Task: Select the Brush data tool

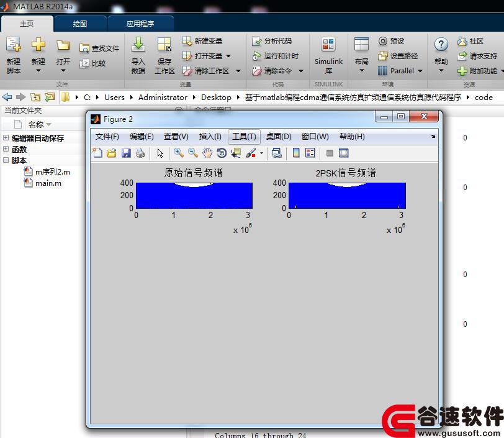Action: (x=251, y=153)
